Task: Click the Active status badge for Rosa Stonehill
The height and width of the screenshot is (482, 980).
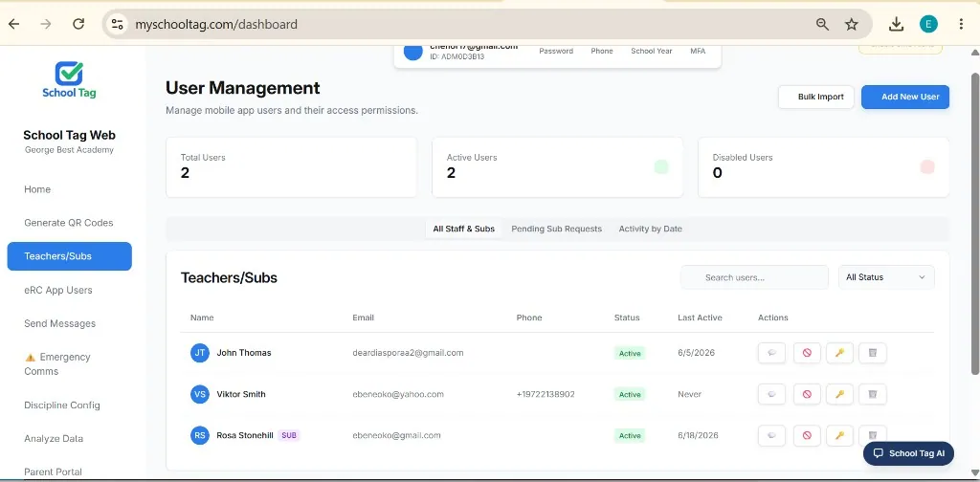Action: coord(630,436)
